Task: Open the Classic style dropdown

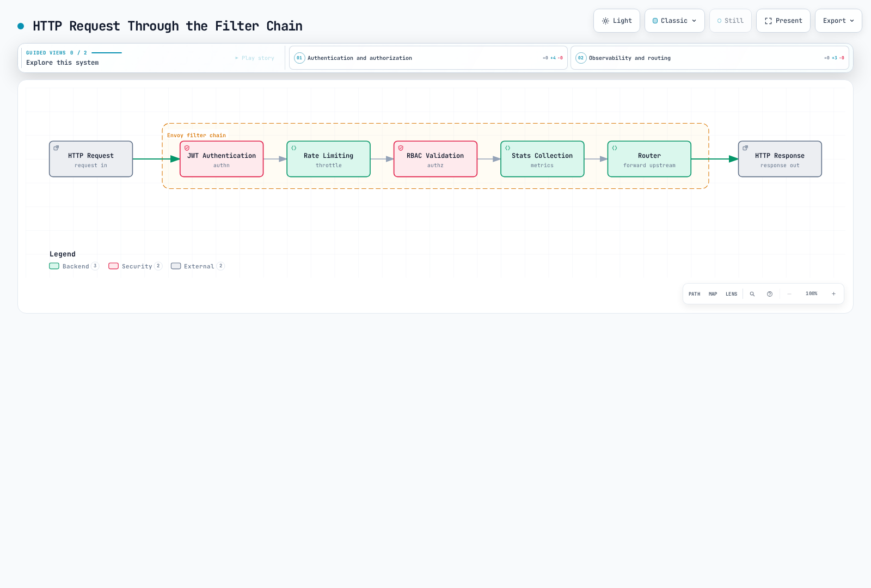Action: [674, 21]
